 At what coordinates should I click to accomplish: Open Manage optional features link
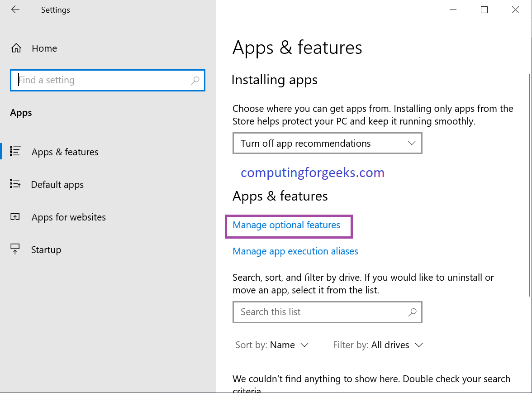point(286,225)
